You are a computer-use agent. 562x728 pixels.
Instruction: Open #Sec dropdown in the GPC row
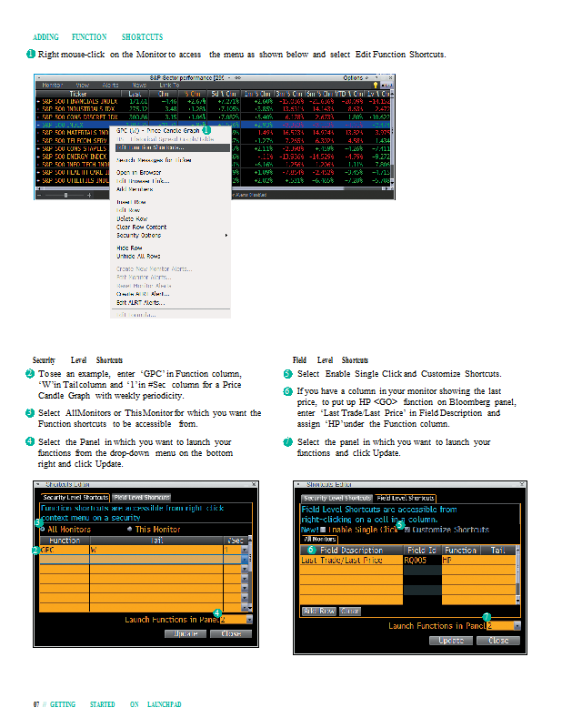coord(244,551)
